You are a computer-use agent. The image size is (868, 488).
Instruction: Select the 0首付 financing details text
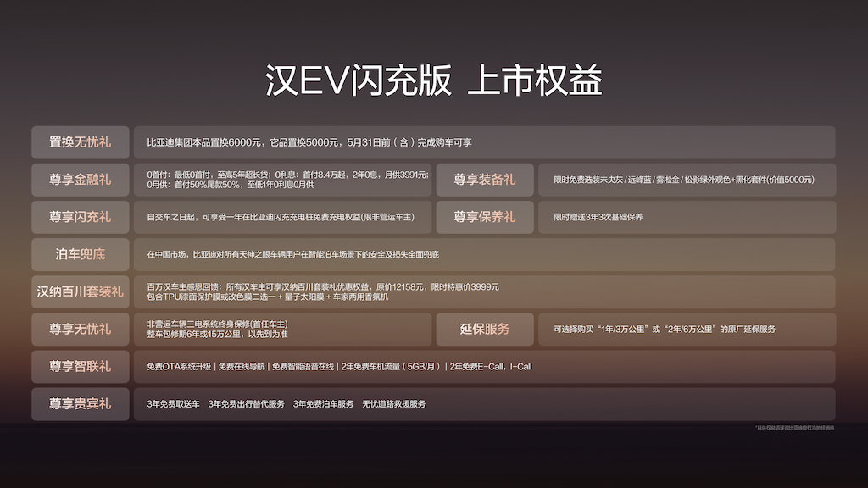[x=287, y=180]
